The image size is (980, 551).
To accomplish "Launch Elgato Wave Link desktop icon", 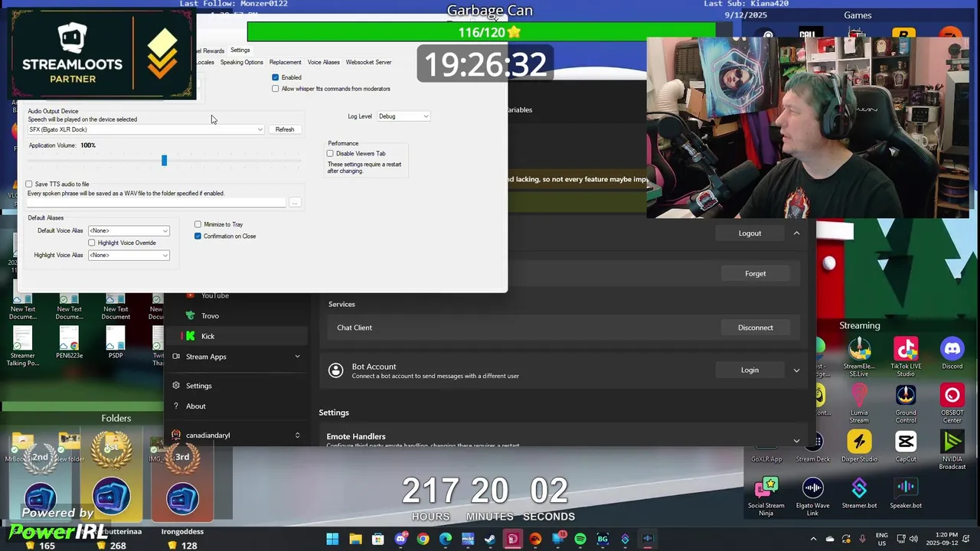I will coord(813,497).
